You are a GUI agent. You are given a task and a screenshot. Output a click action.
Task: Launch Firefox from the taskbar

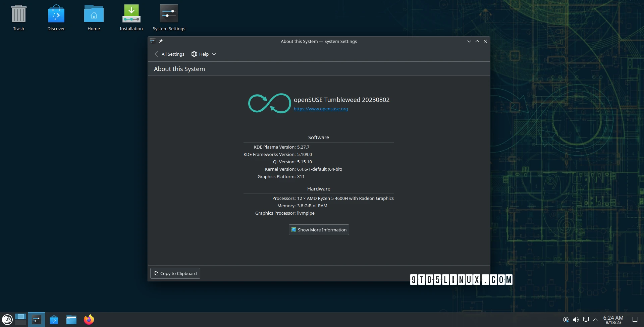click(89, 319)
